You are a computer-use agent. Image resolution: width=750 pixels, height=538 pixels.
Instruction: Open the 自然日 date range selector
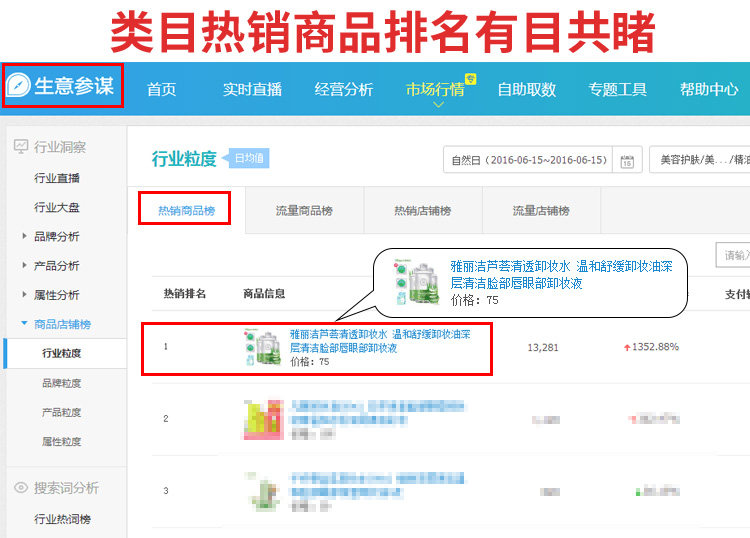pos(528,160)
